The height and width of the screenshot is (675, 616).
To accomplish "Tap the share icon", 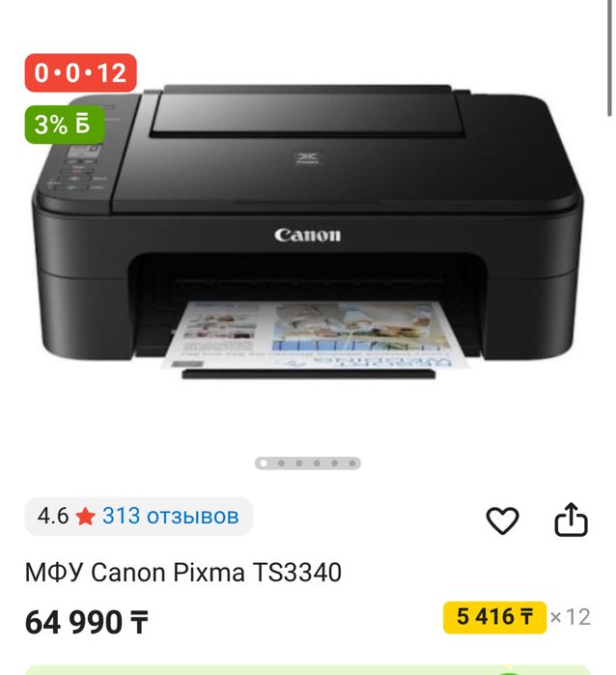I will click(x=571, y=520).
